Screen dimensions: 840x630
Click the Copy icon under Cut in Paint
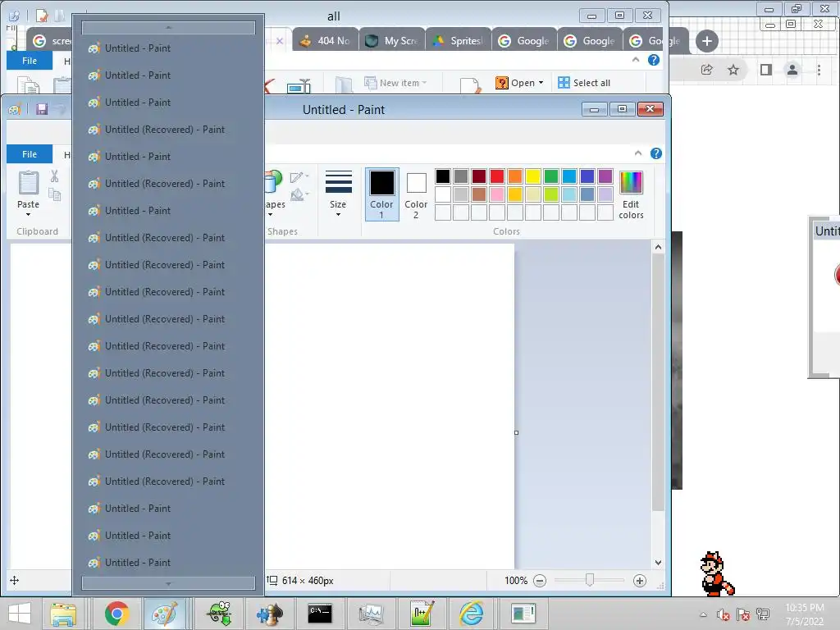coord(55,195)
